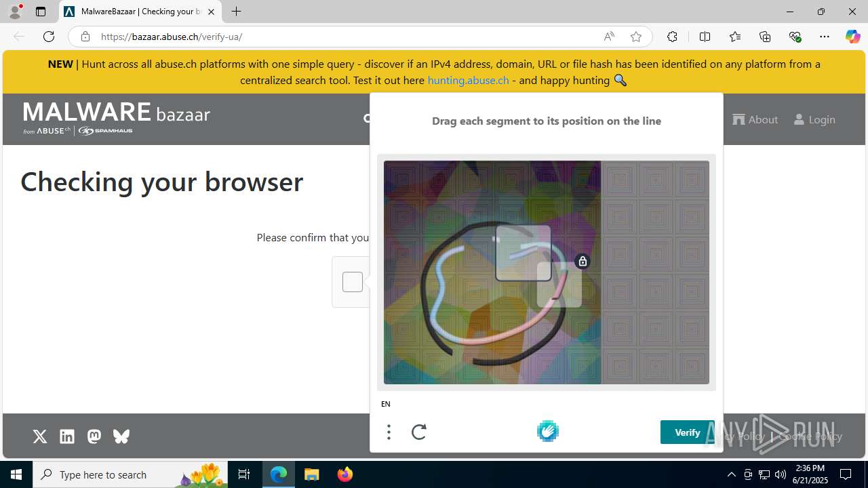Click the locked segment padlock icon
Screen dimensions: 868x488
(x=583, y=261)
